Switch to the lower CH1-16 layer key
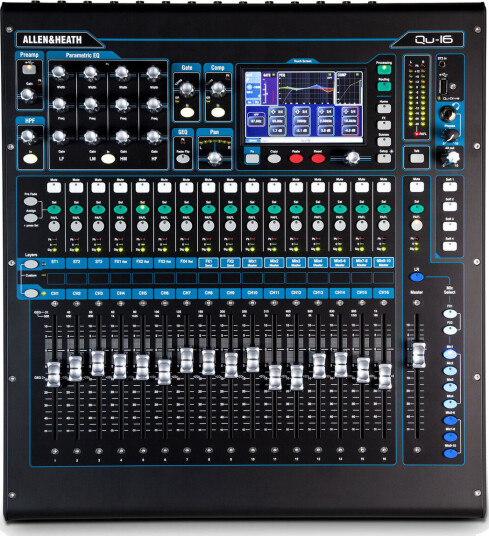The height and width of the screenshot is (536, 489). (31, 293)
